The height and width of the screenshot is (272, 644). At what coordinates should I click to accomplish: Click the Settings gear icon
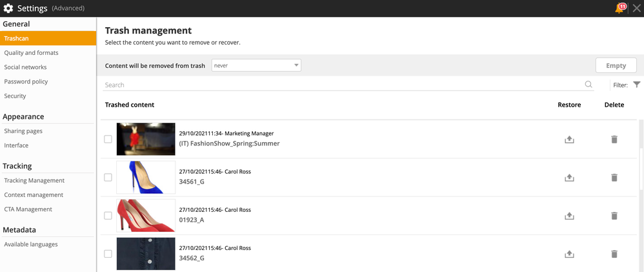[8, 8]
